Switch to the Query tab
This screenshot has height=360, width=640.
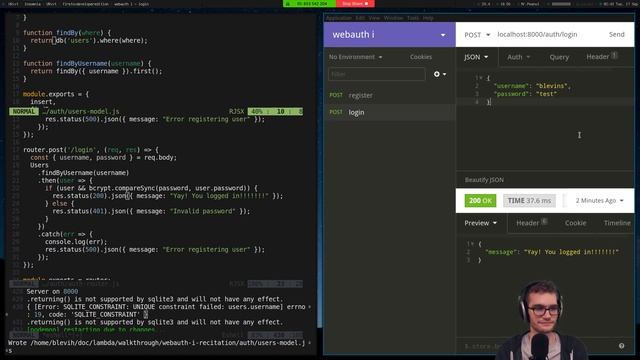[559, 57]
